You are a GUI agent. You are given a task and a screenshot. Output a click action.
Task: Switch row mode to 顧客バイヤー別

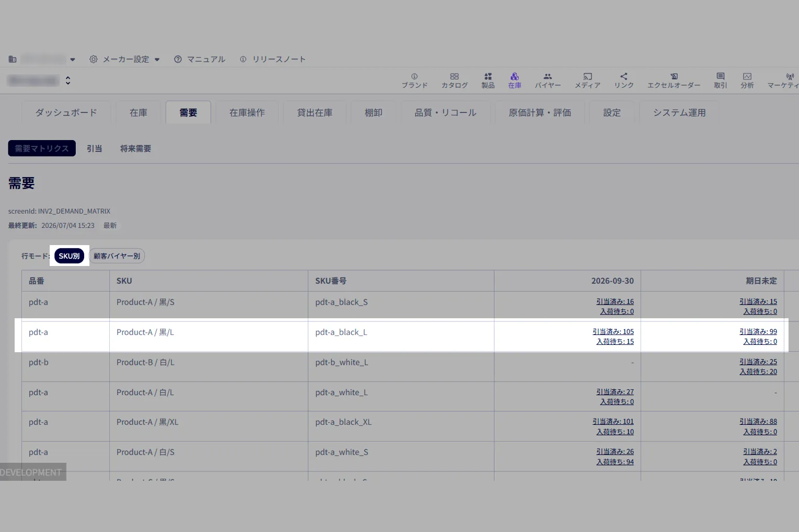point(117,256)
